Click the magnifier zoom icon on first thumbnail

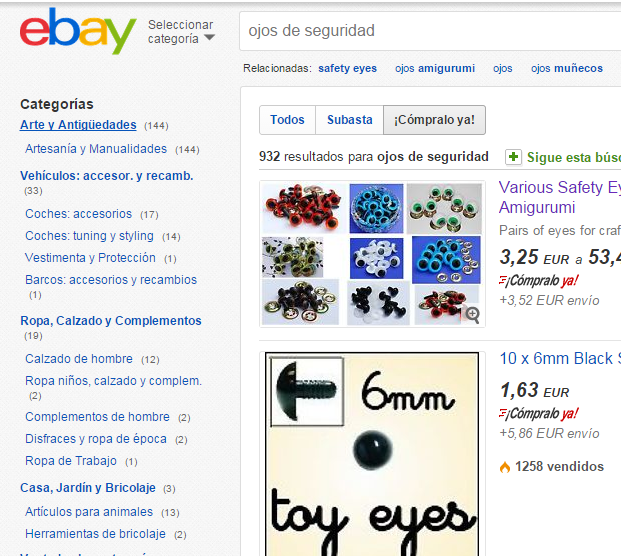coord(472,315)
